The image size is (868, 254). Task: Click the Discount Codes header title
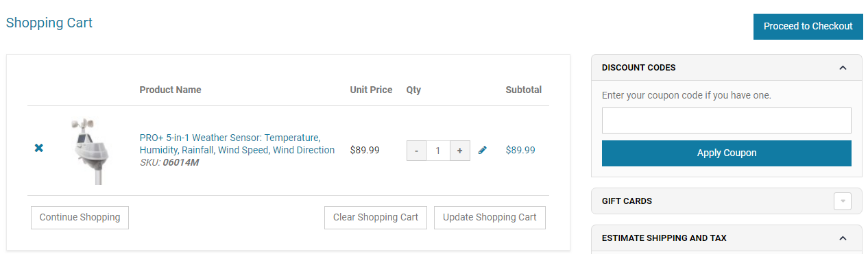(x=639, y=68)
